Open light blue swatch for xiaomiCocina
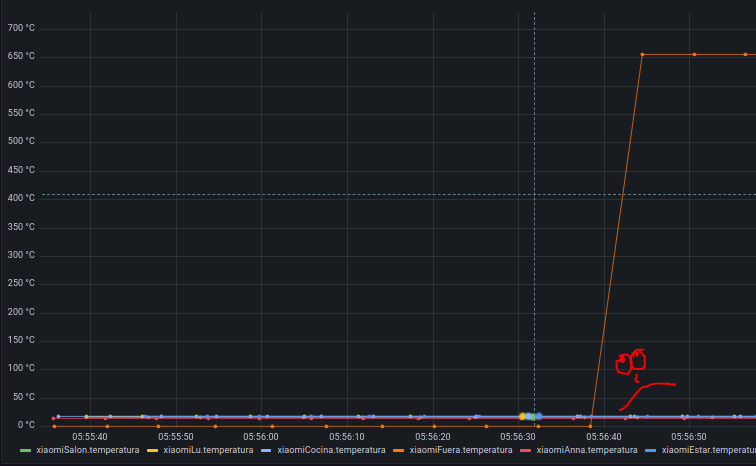756x466 pixels. [266, 451]
